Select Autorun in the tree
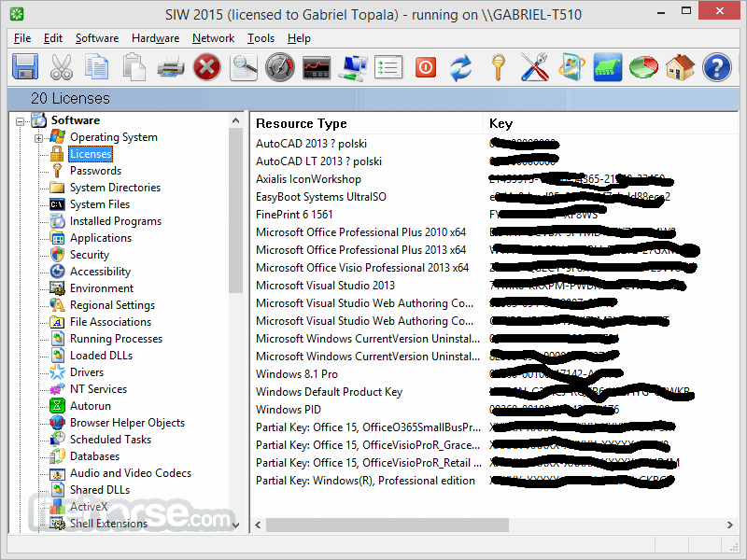The height and width of the screenshot is (560, 747). coord(91,406)
